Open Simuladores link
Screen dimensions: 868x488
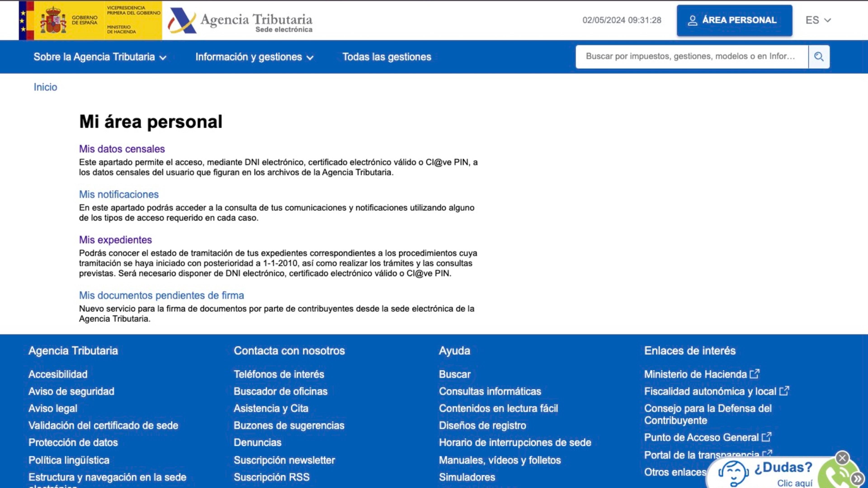(x=467, y=477)
